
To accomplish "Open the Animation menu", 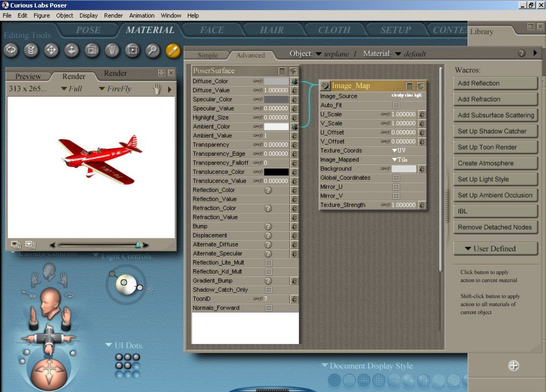I will [142, 15].
